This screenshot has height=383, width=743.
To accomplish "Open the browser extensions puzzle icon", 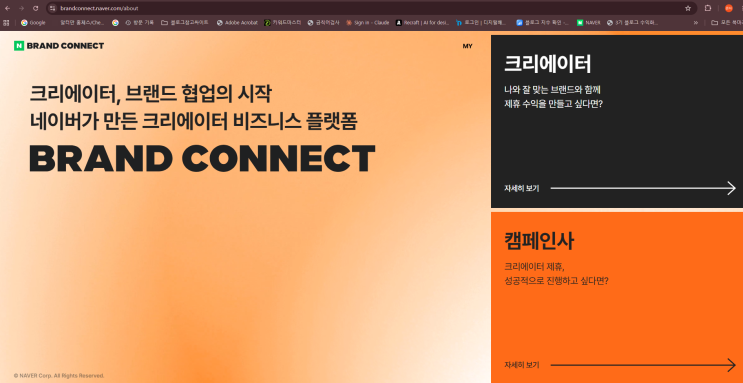I will tap(708, 9).
